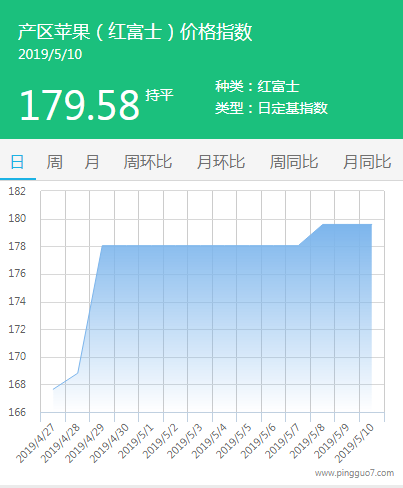Click the 类型：日定基指数 label
Viewport: 403px width, 488px height.
(x=271, y=108)
